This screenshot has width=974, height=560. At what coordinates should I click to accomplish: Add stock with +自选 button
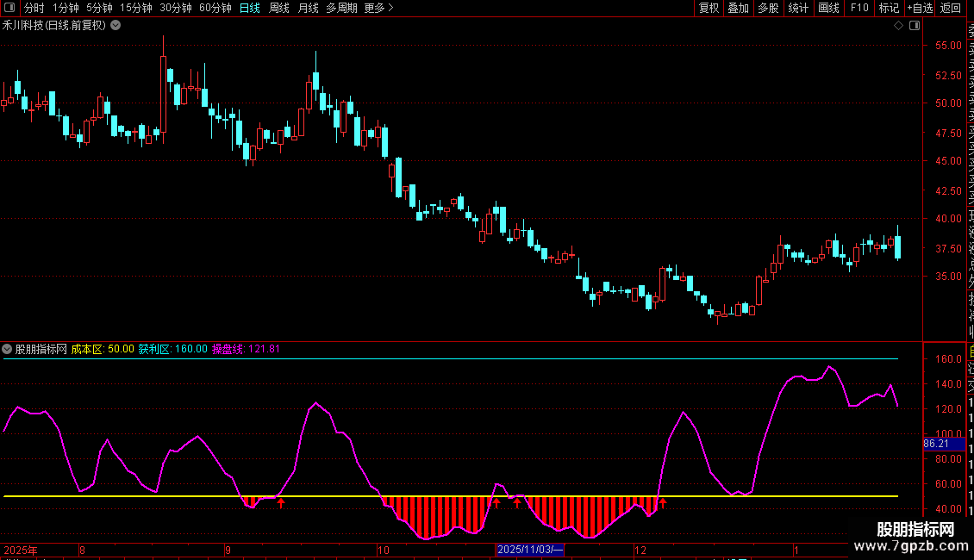(x=919, y=9)
